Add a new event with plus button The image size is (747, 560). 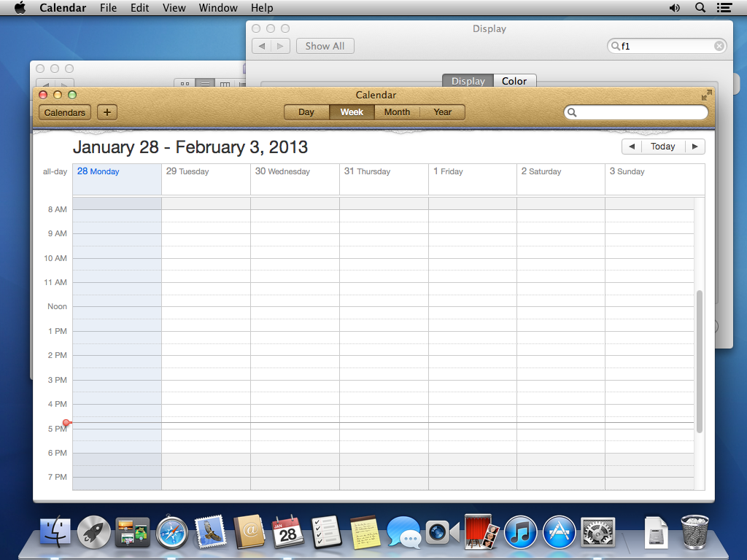coord(107,112)
